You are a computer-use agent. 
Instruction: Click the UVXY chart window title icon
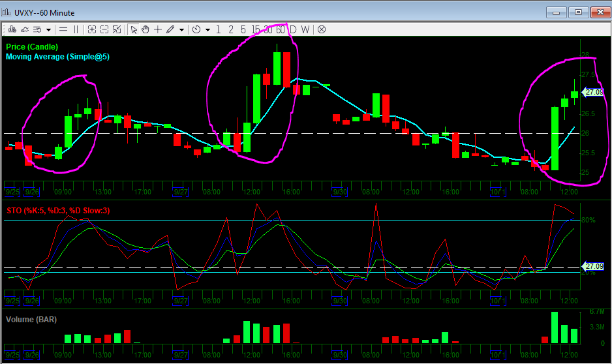pos(7,12)
